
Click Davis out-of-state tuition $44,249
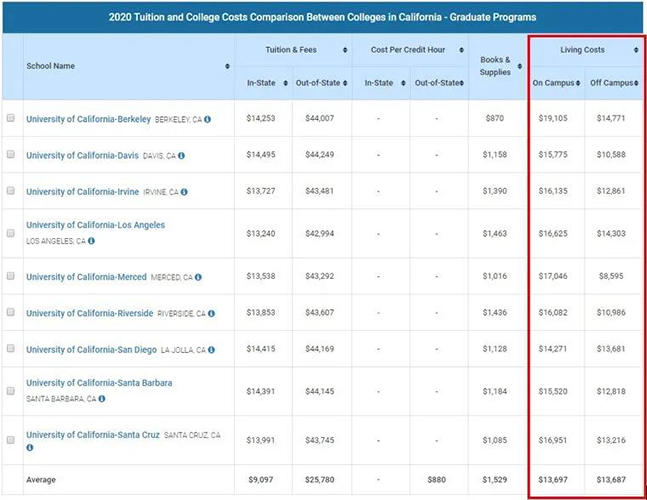point(320,155)
